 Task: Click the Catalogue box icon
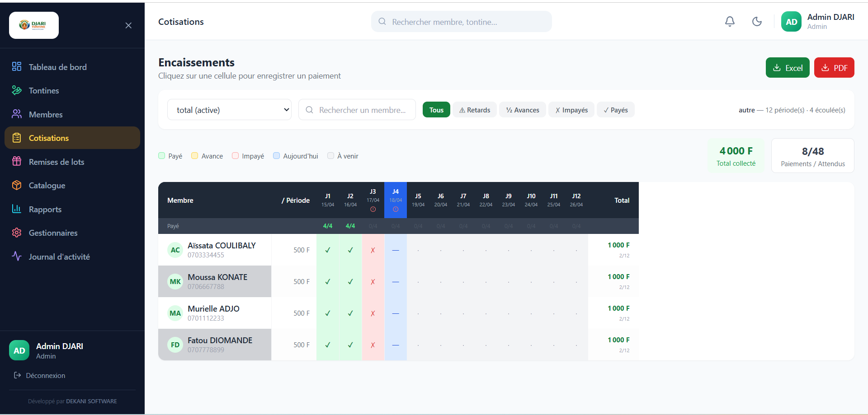click(x=17, y=185)
